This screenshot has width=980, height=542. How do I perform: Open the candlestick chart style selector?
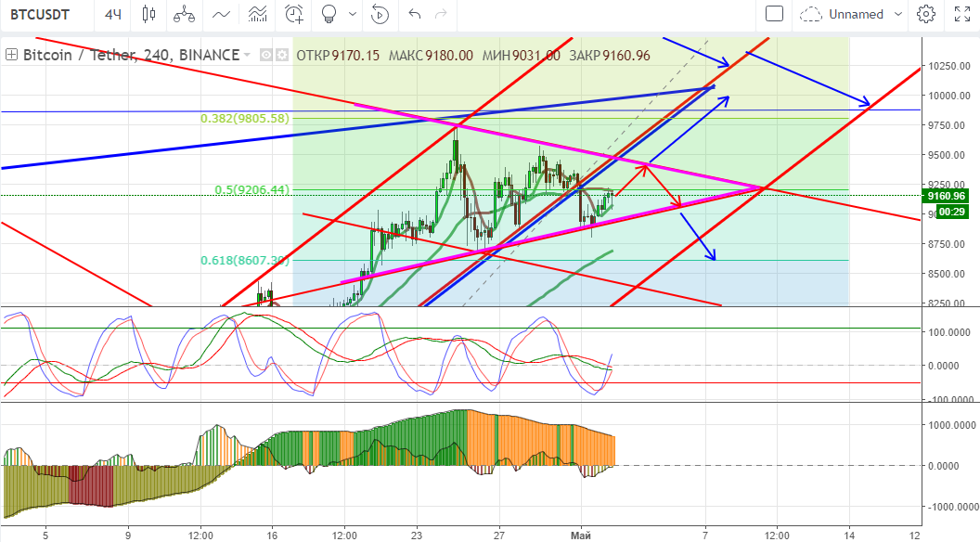click(148, 14)
